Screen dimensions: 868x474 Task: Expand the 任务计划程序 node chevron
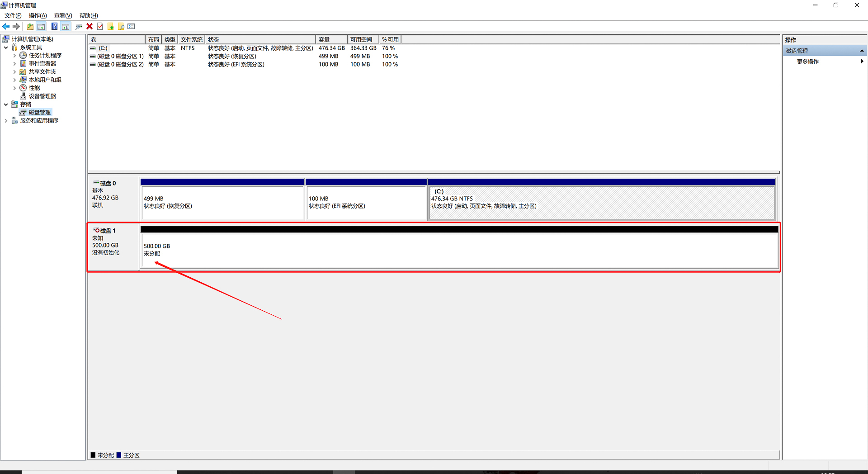14,56
